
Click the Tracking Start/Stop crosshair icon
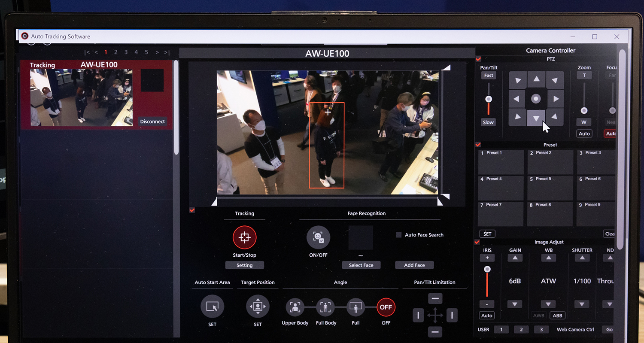[x=244, y=237]
